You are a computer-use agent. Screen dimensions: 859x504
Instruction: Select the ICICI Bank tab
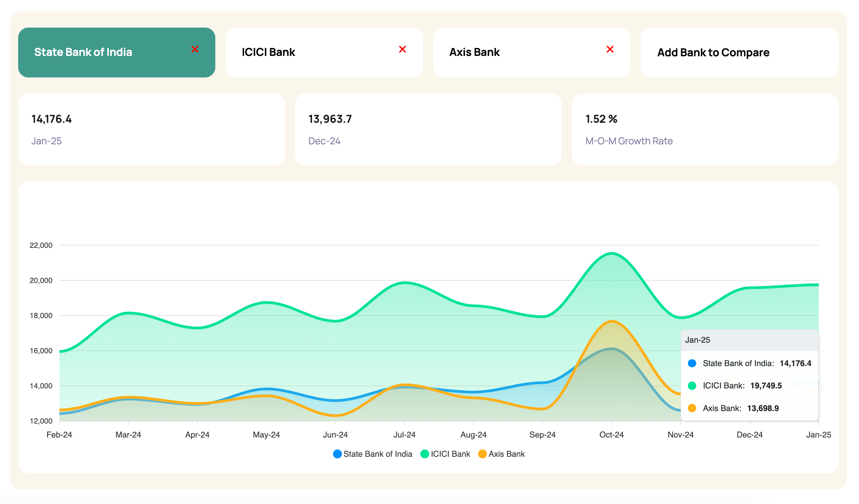pos(269,52)
